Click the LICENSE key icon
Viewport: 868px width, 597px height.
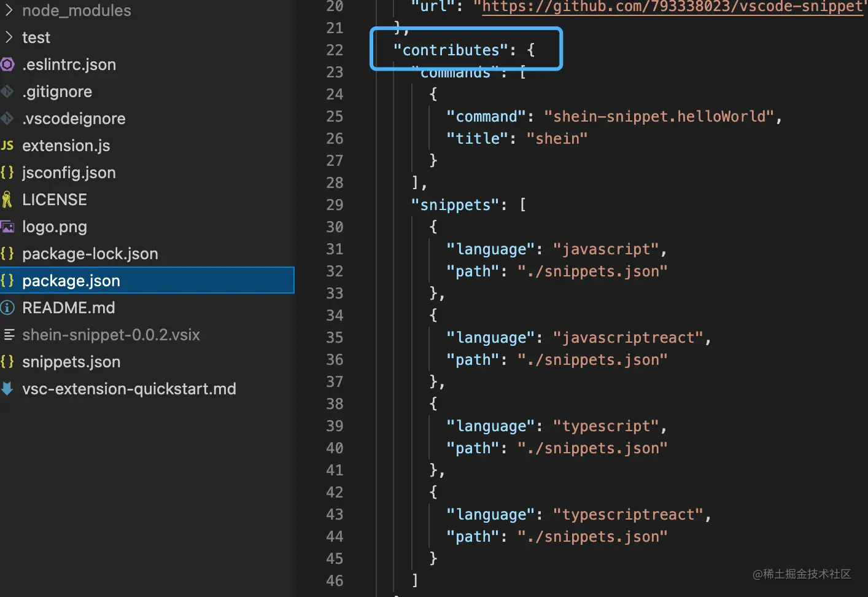(x=7, y=199)
